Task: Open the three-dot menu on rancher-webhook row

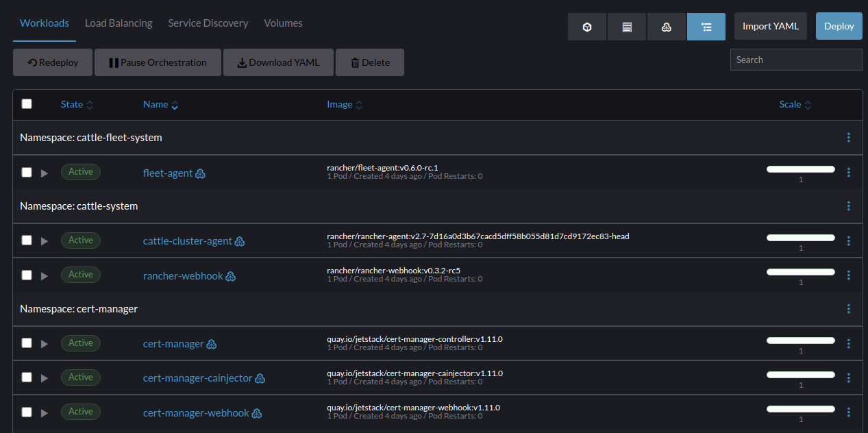Action: click(849, 275)
